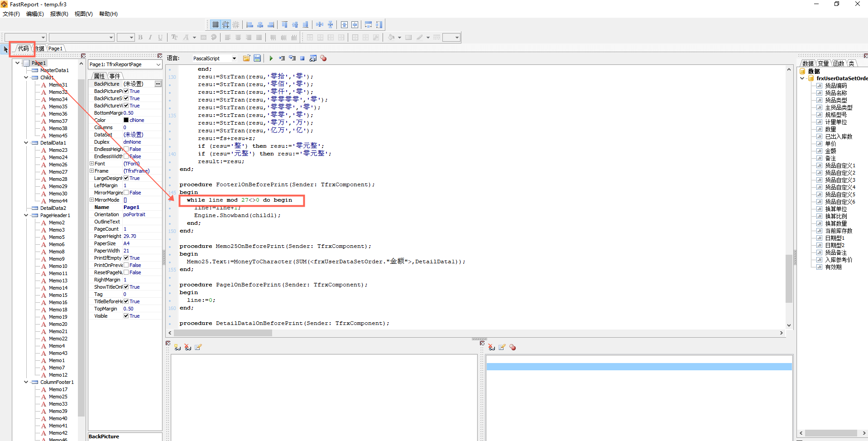Click the Save Script disk icon
This screenshot has height=441, width=868.
pyautogui.click(x=257, y=58)
